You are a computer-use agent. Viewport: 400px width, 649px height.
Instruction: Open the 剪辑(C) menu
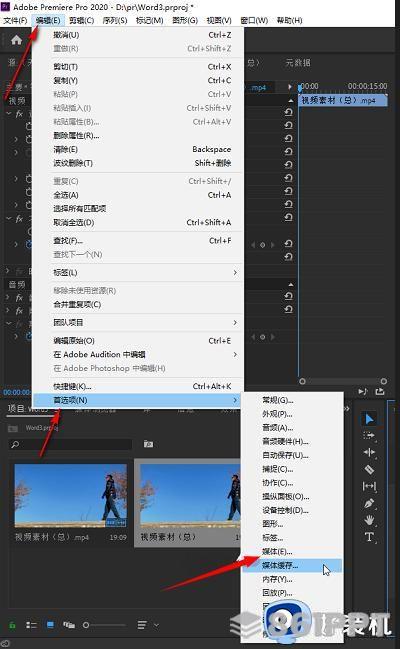(x=82, y=20)
